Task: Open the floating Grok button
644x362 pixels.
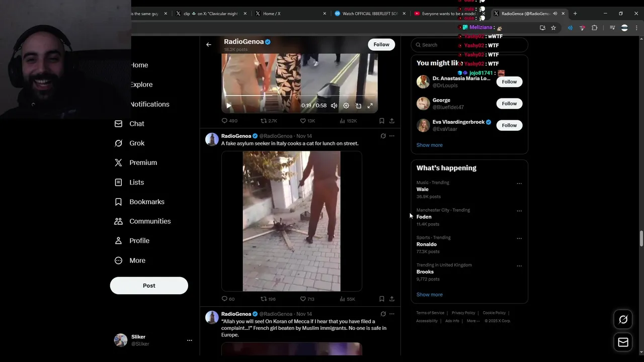Action: (x=623, y=320)
